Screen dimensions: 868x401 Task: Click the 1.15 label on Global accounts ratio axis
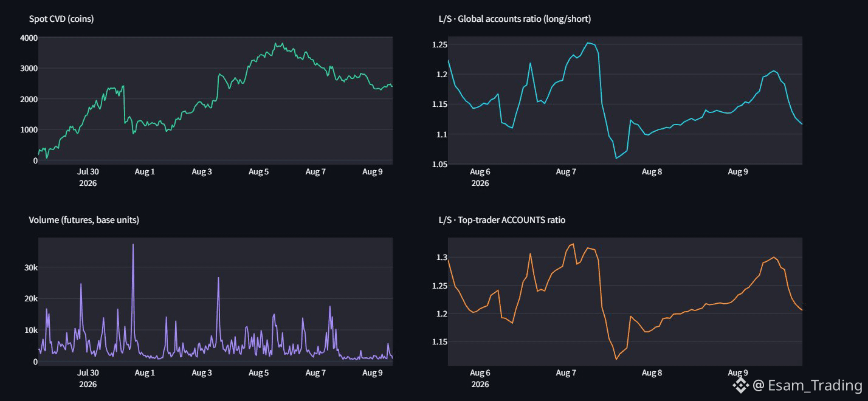tap(440, 105)
